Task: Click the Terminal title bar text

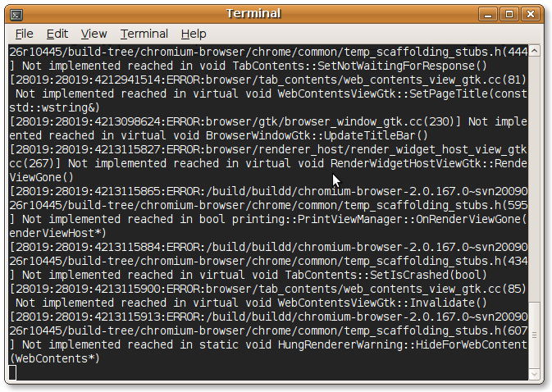Action: pos(253,13)
